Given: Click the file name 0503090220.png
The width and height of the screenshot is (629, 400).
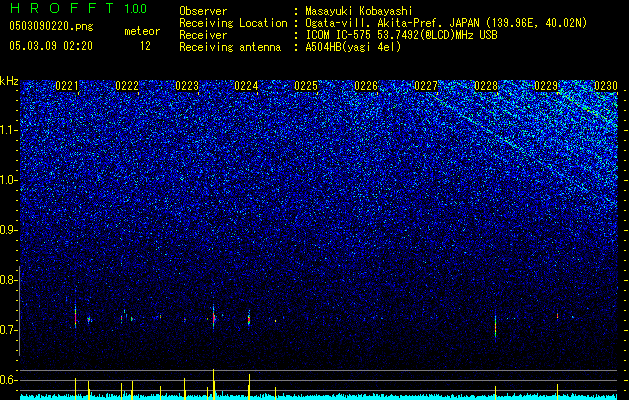Looking at the screenshot, I should point(51,26).
